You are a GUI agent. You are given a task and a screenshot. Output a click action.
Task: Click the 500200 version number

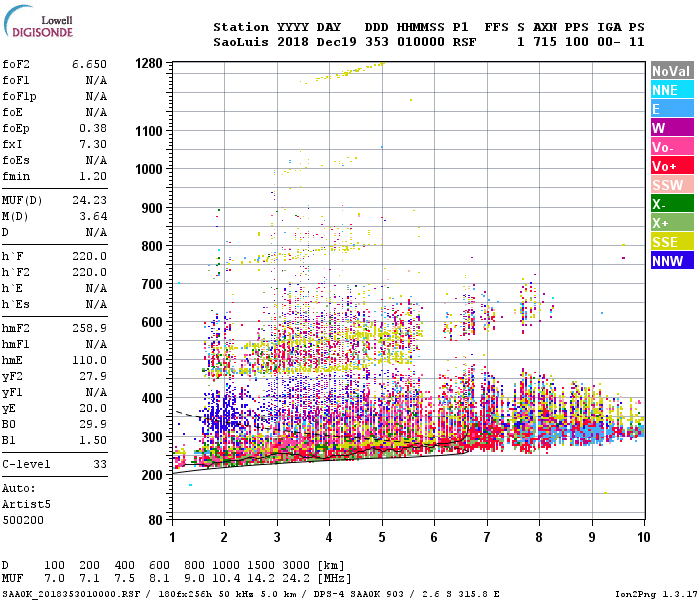coord(23,520)
